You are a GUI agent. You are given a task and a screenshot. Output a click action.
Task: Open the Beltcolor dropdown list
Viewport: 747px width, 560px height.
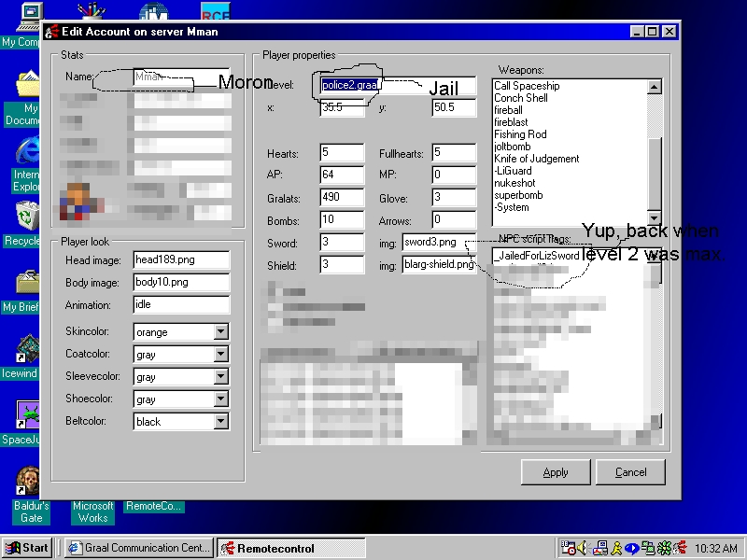220,422
